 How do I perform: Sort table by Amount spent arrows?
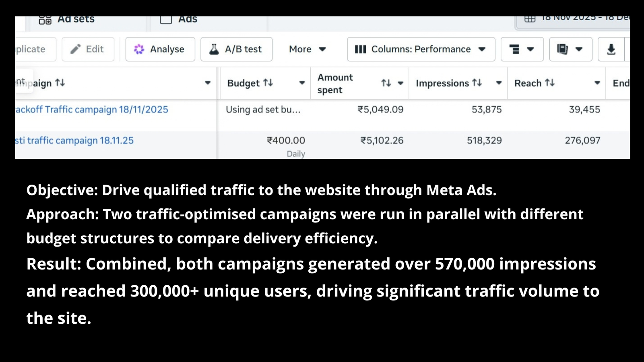click(386, 83)
